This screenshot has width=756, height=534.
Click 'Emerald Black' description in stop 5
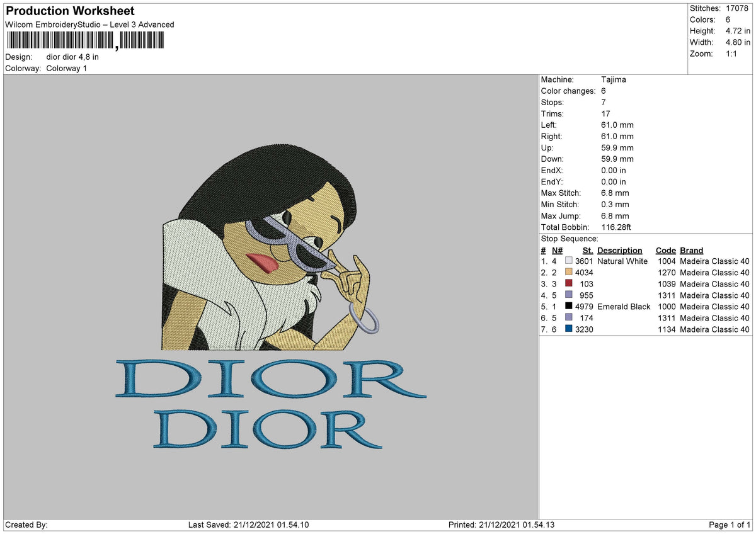tap(624, 307)
